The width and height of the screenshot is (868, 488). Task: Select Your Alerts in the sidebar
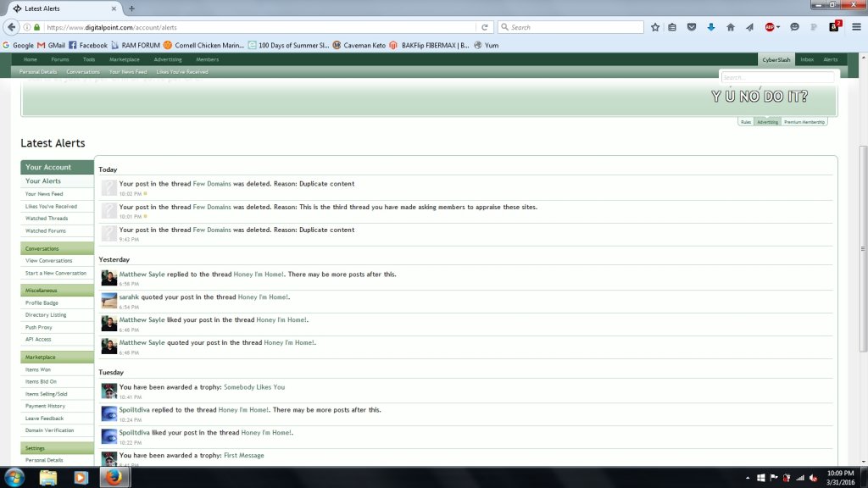57,181
